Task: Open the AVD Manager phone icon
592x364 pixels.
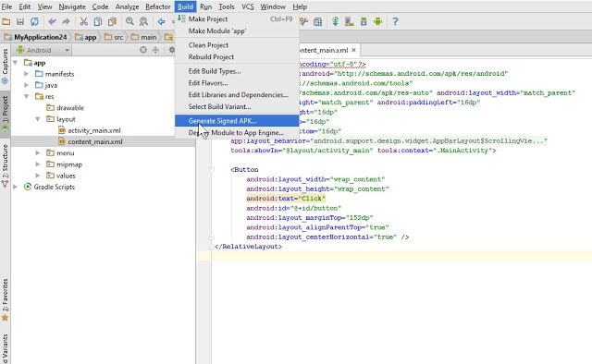Action: point(350,21)
